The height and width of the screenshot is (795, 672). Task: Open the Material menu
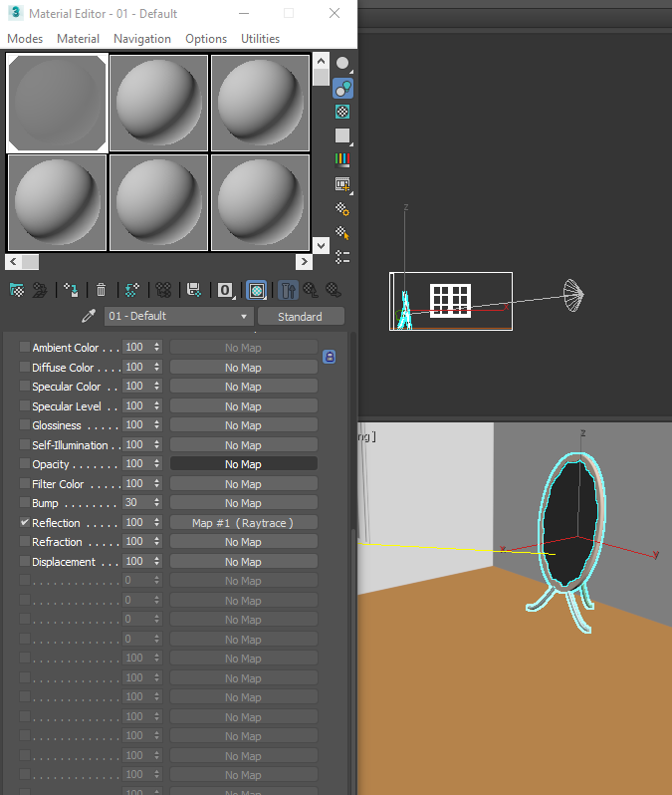[78, 39]
